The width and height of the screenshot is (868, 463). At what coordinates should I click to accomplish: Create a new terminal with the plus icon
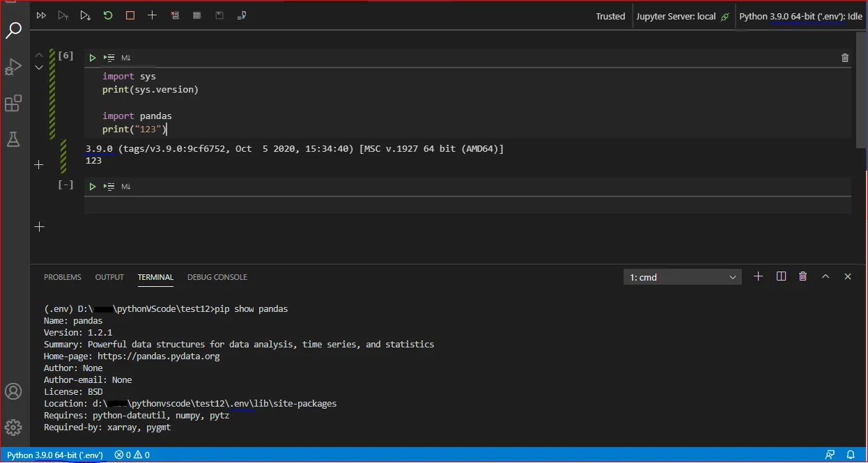click(x=759, y=276)
